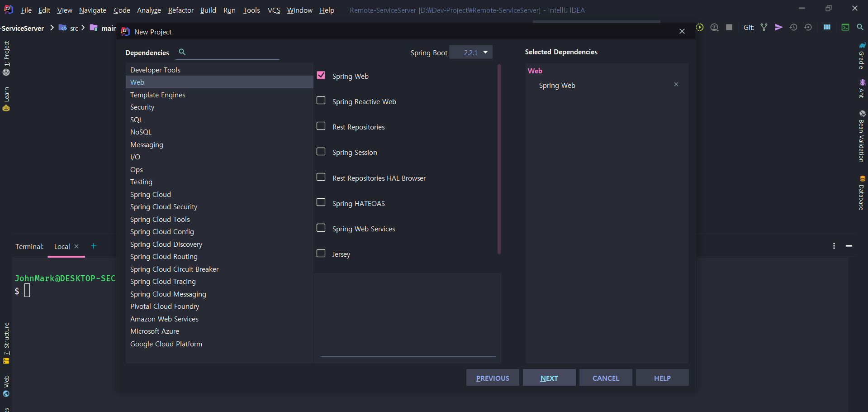This screenshot has width=868, height=412.
Task: Open terminal panel options kebab menu
Action: point(834,246)
